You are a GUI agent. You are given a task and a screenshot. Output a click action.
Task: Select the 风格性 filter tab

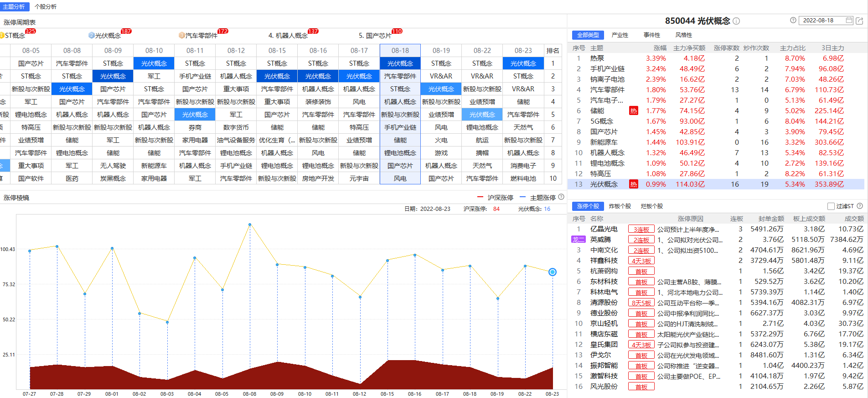click(x=684, y=35)
